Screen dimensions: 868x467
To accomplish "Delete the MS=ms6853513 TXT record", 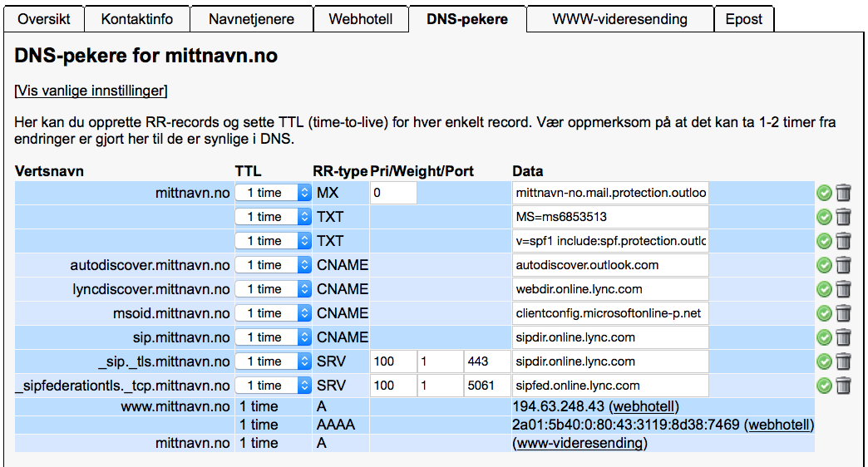I will (843, 217).
